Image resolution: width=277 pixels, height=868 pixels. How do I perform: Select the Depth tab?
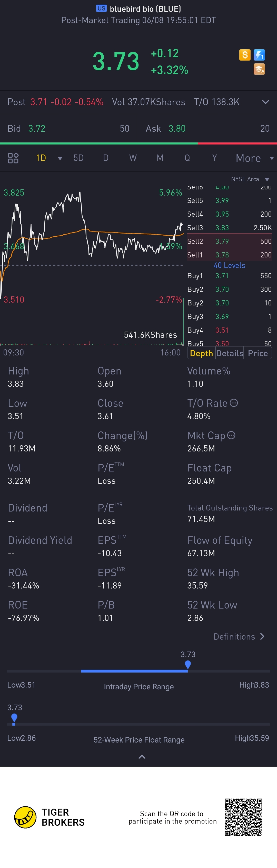[201, 353]
